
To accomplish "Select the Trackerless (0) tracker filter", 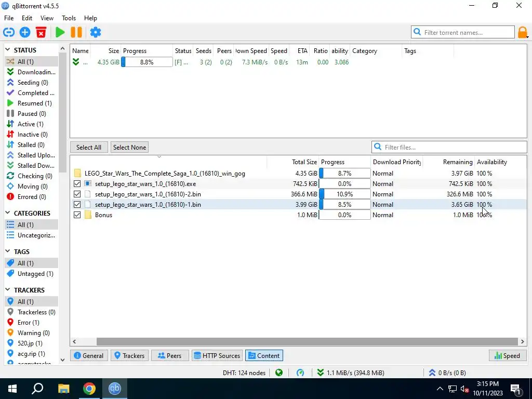I will (31, 312).
